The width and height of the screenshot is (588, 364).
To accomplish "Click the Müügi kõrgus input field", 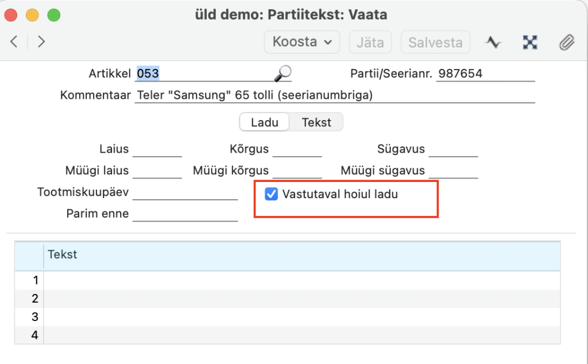I will [297, 171].
